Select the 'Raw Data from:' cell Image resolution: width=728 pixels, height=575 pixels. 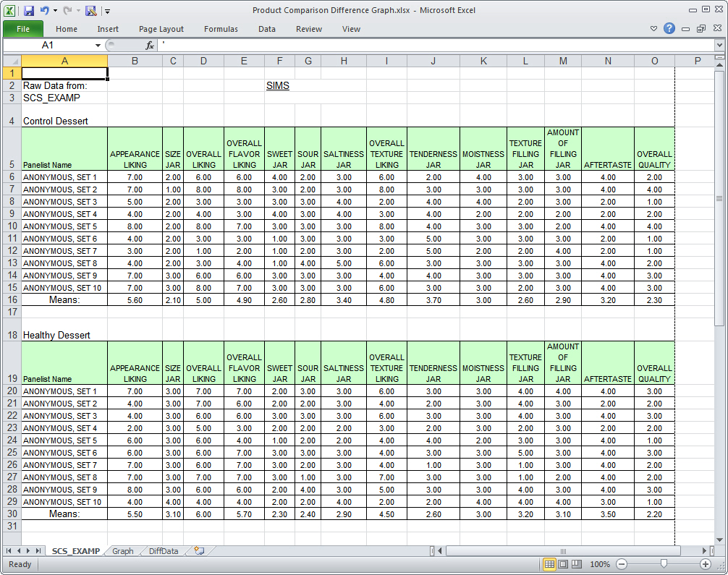point(64,85)
